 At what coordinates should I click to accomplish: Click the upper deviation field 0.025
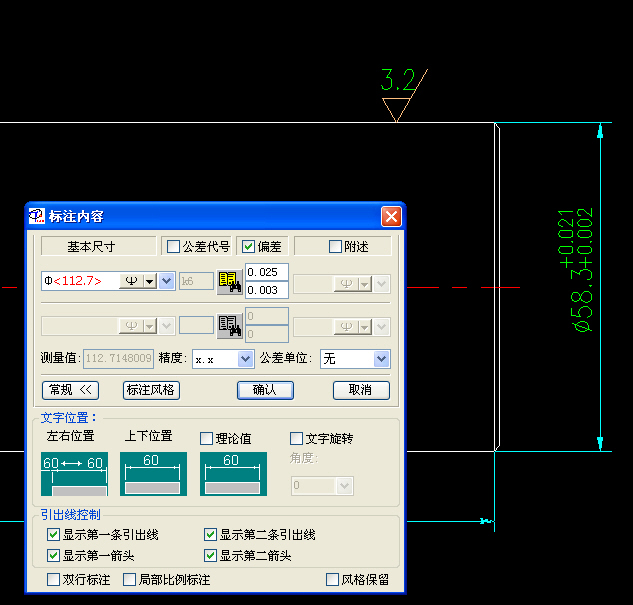click(x=267, y=272)
